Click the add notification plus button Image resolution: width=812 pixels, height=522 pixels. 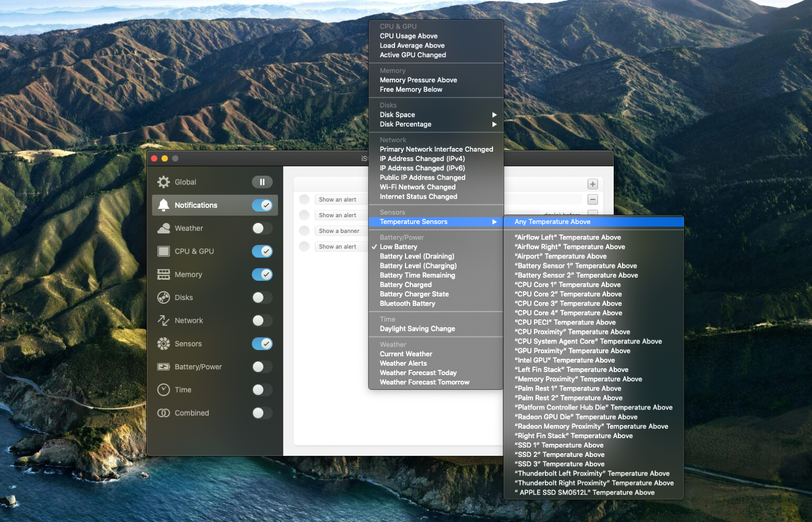592,184
